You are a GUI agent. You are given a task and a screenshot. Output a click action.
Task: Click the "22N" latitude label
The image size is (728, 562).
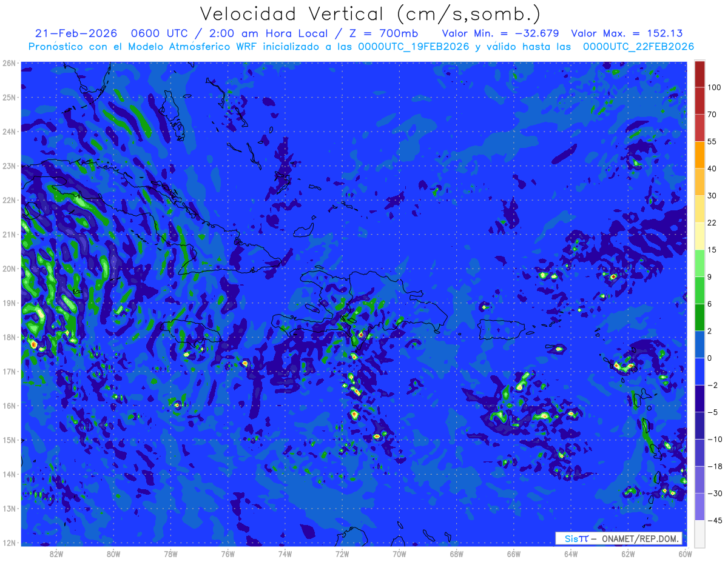click(x=9, y=199)
